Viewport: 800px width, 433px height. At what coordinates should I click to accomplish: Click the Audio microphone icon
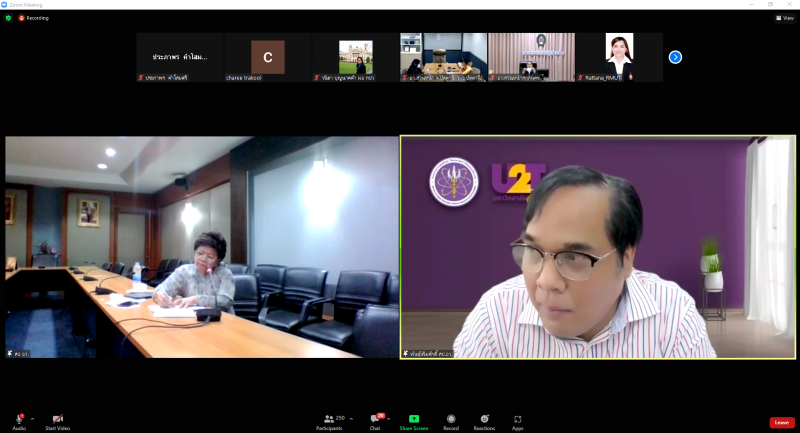pos(19,418)
